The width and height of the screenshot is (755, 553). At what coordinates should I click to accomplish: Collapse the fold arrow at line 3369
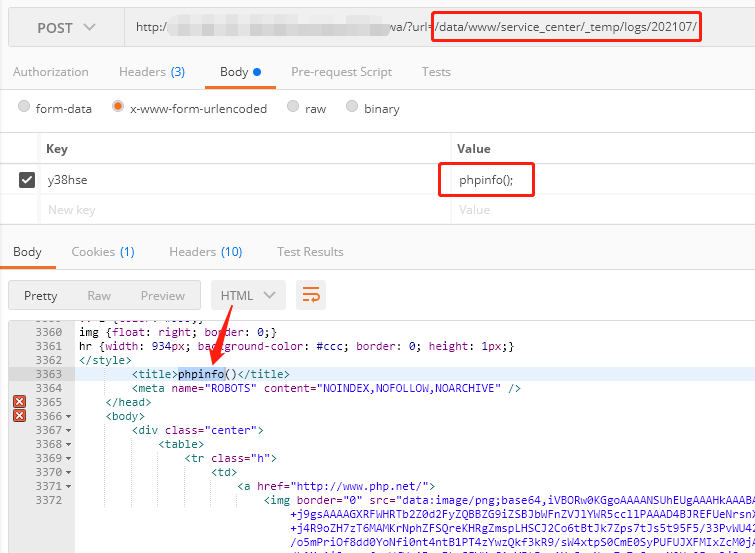click(x=68, y=458)
